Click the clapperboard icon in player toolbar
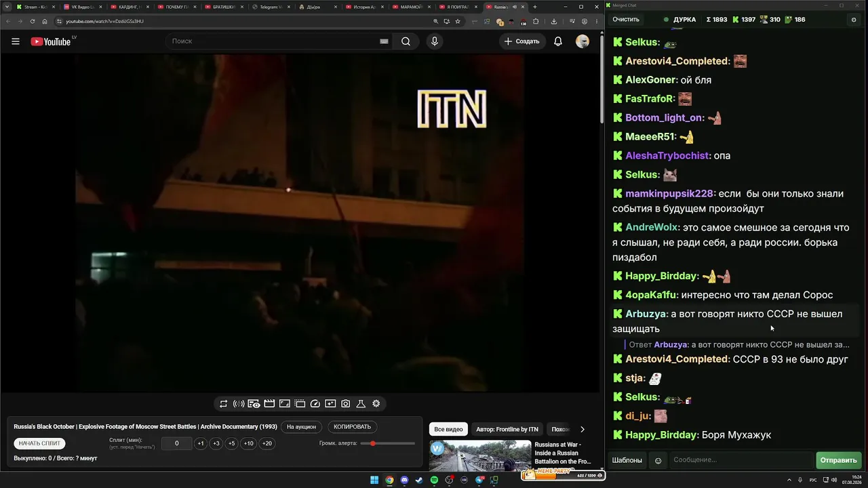The image size is (868, 488). coord(269,404)
